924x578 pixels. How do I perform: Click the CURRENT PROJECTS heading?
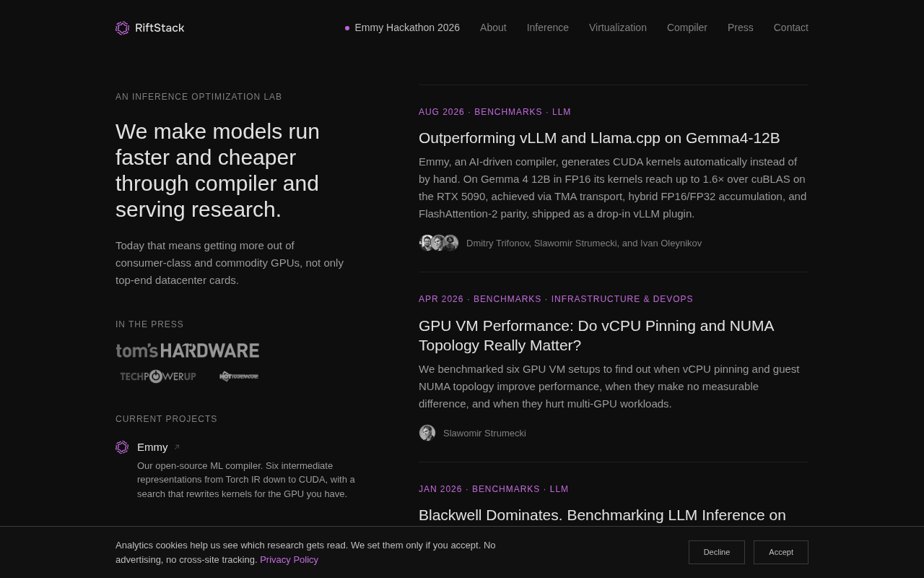[x=166, y=419]
